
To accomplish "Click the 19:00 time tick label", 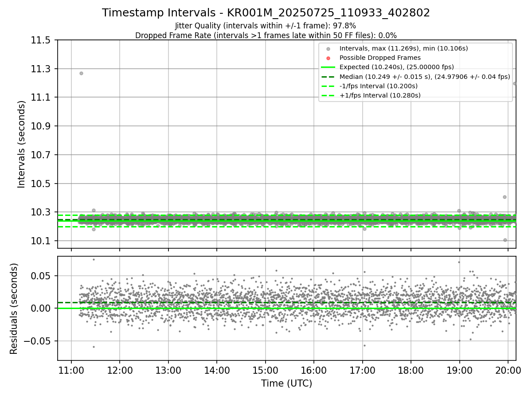I will click(x=459, y=371).
